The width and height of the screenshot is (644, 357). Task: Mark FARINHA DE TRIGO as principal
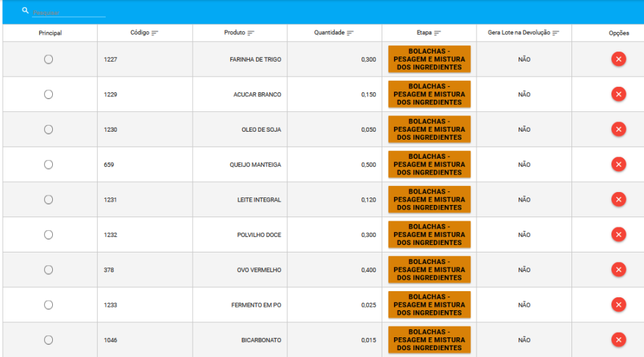point(48,60)
